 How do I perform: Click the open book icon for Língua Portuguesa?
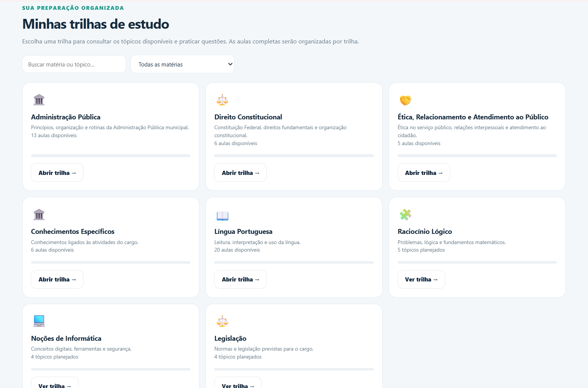pyautogui.click(x=222, y=215)
